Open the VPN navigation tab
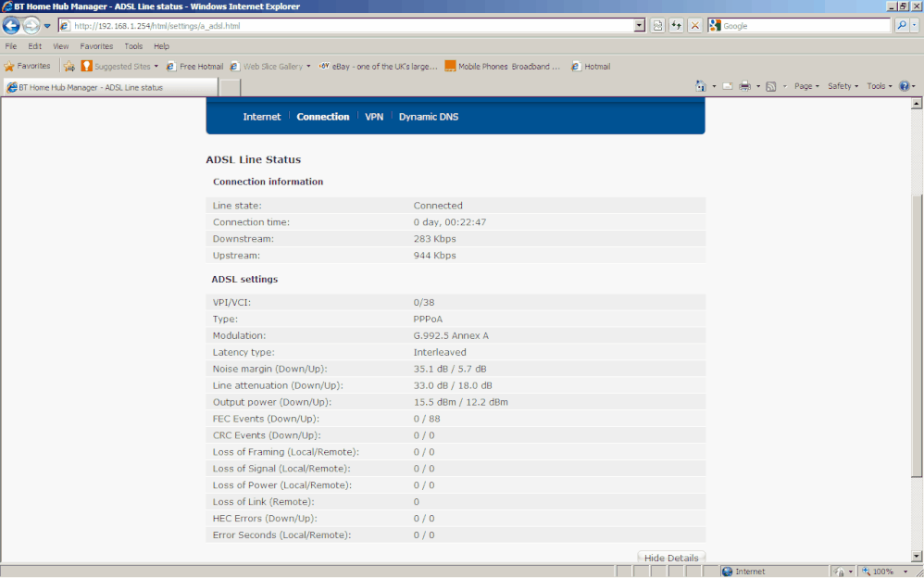 tap(374, 117)
